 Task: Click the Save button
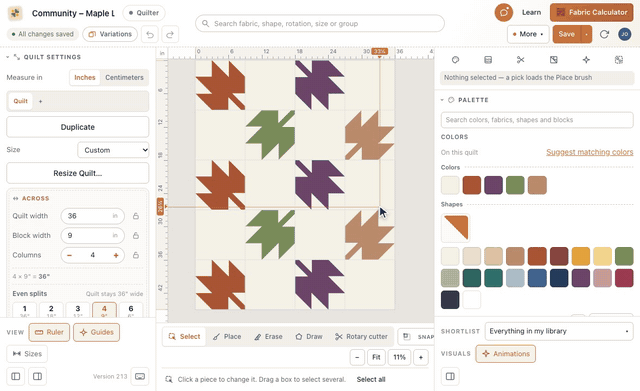coord(567,34)
